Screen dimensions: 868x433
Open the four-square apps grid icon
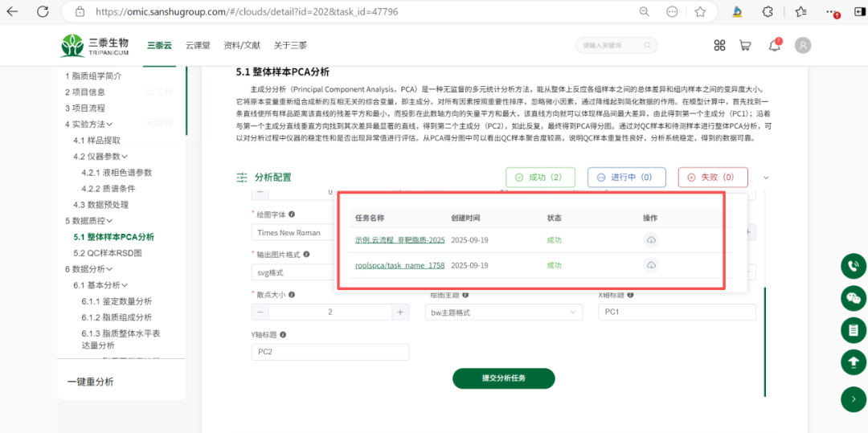pos(719,46)
